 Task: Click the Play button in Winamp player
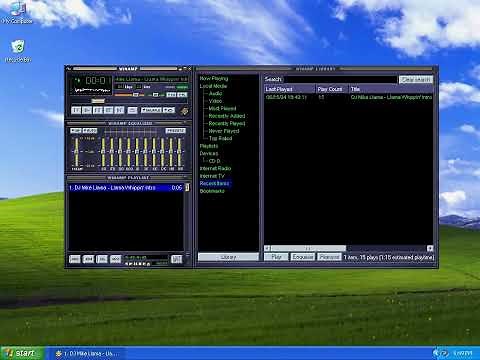(87, 110)
